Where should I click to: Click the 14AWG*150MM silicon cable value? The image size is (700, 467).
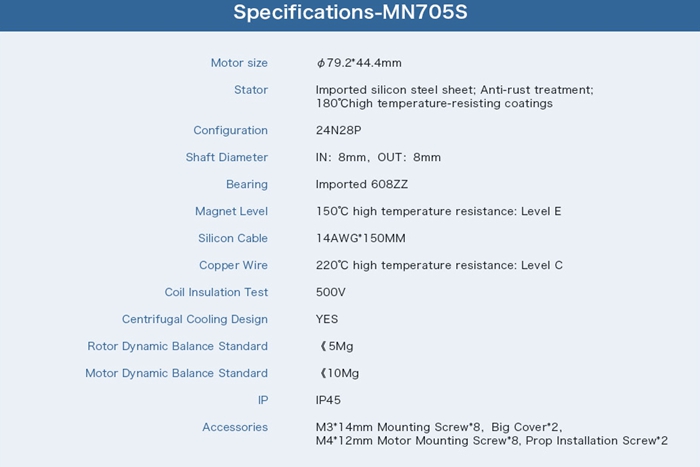[361, 238]
